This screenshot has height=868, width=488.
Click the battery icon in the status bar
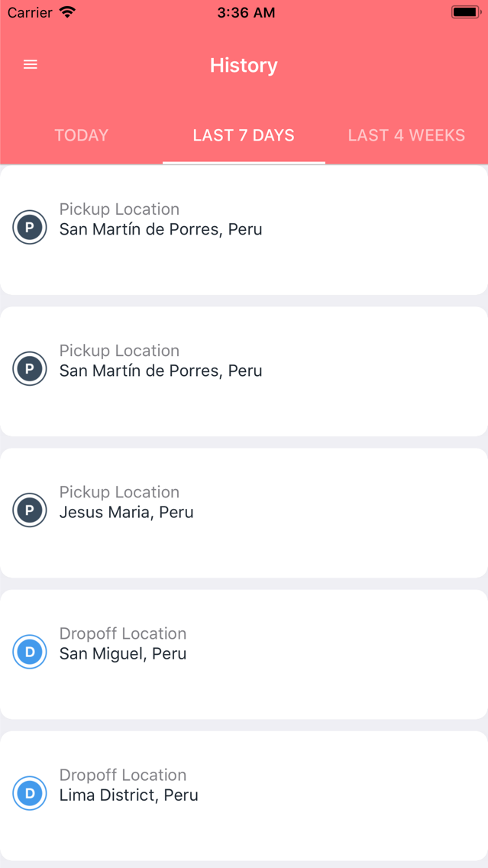(467, 11)
